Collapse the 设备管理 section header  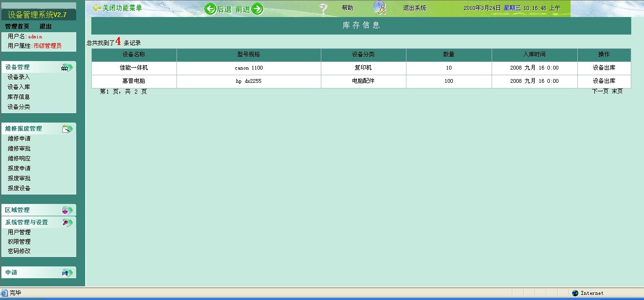tap(18, 67)
